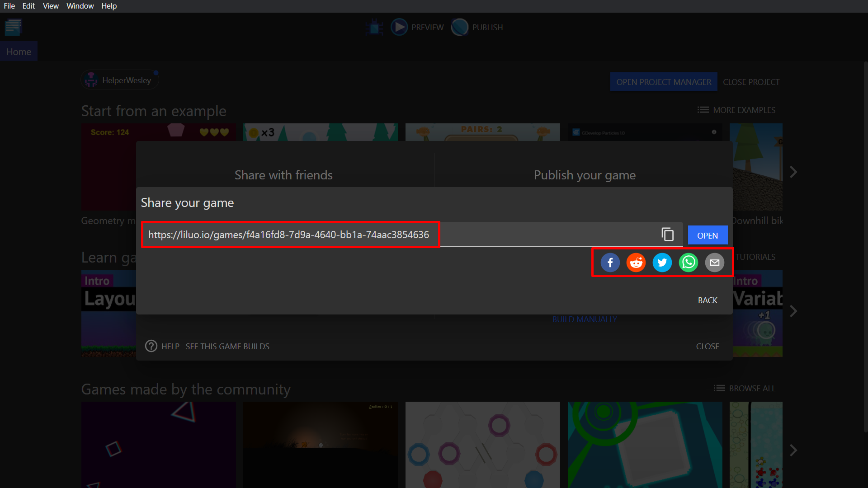Click the CLOSE button on dialog
868x488 pixels.
pyautogui.click(x=707, y=346)
